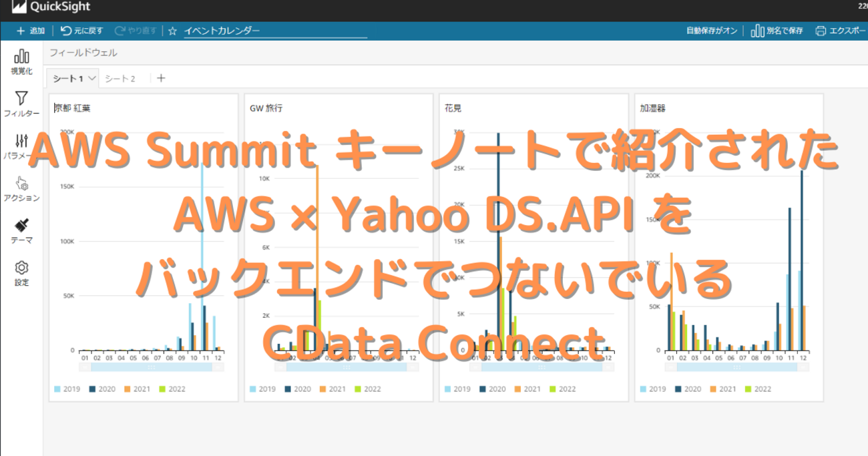Click the イベントカレンダー analysis name field
The height and width of the screenshot is (456, 868).
[274, 31]
